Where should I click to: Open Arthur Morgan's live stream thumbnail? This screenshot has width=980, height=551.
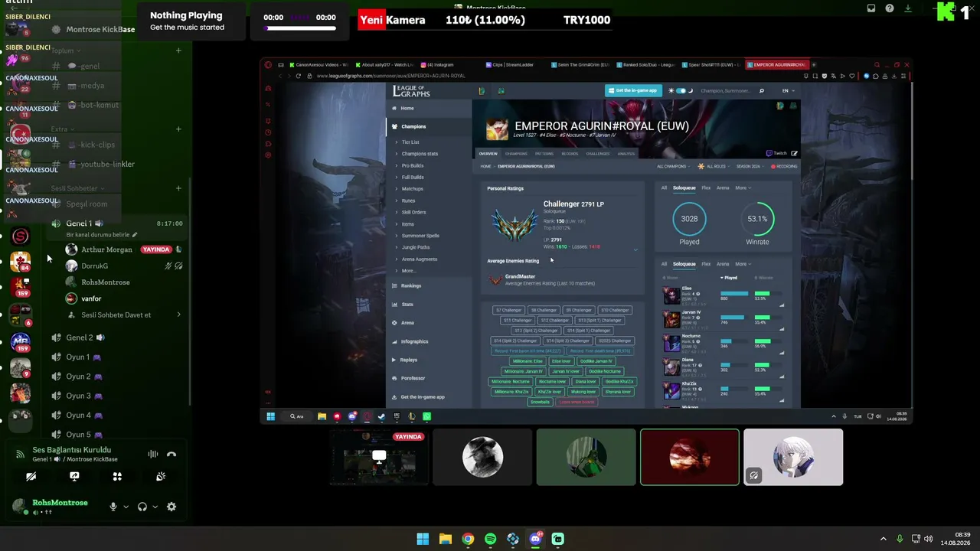[x=379, y=457]
